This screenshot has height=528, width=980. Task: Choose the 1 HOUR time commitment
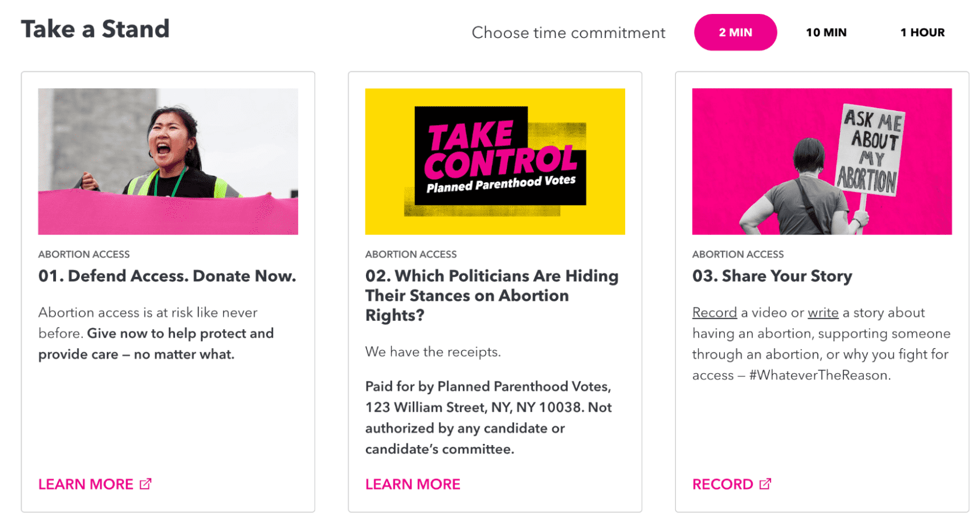(922, 32)
